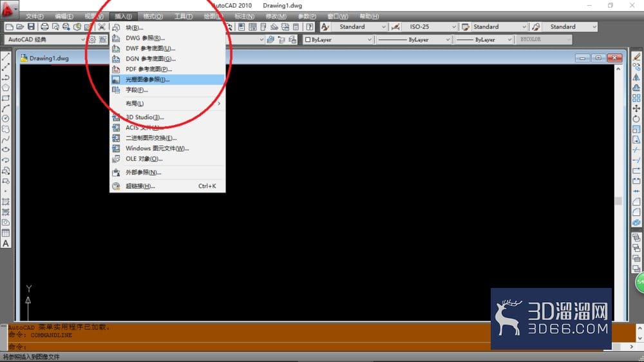Viewport: 644px width, 362px height.
Task: Open the 帮助(H) menu
Action: [x=369, y=17]
